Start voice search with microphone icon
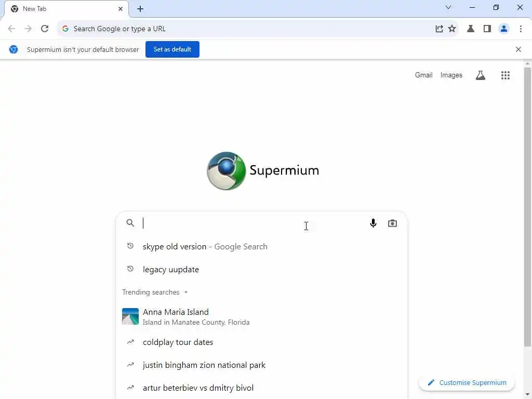This screenshot has width=532, height=399. point(373,223)
